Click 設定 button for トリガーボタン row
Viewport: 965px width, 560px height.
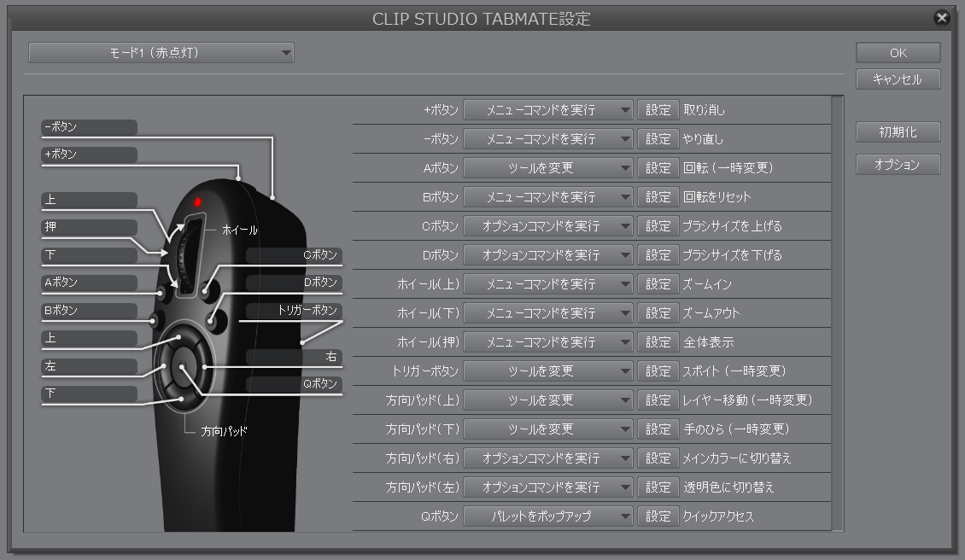(x=658, y=371)
